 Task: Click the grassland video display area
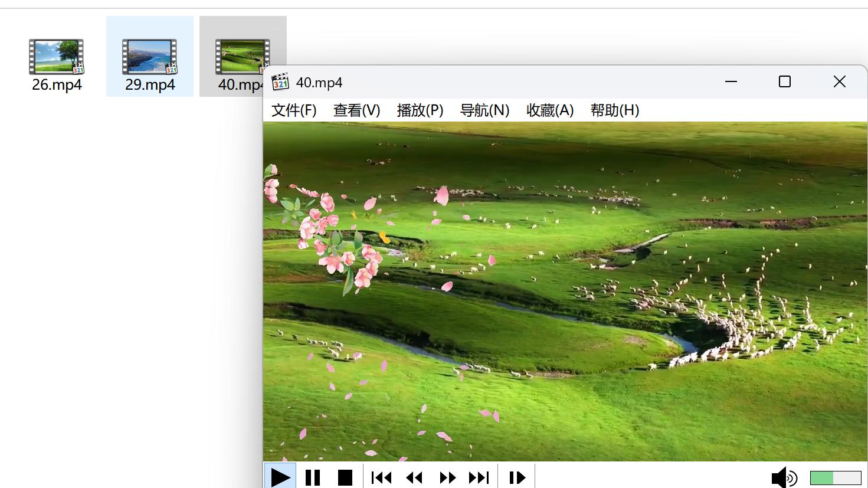click(x=565, y=292)
